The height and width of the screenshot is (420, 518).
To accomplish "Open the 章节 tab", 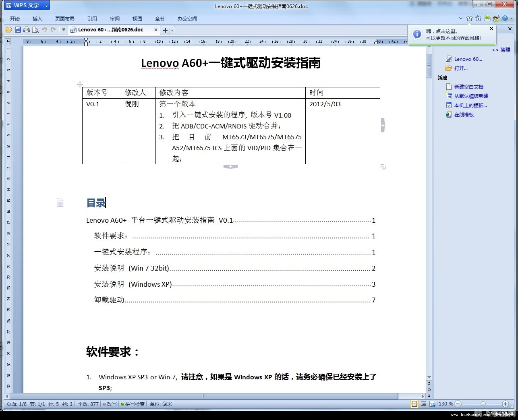I will pyautogui.click(x=160, y=19).
